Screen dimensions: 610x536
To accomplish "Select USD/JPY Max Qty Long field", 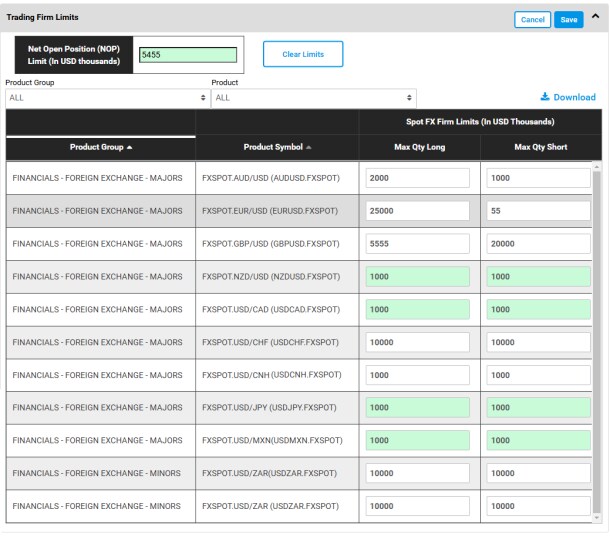I will 418,408.
